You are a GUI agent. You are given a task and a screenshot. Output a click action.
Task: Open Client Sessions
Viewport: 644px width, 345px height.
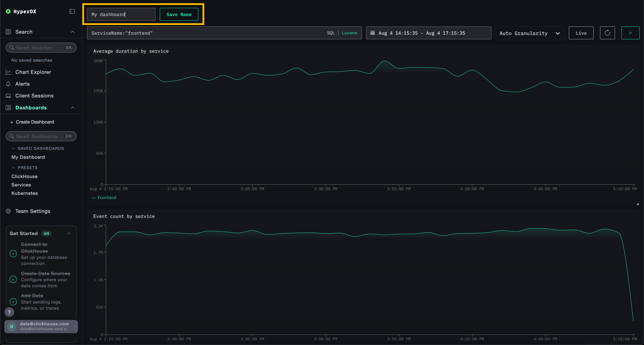[35, 96]
